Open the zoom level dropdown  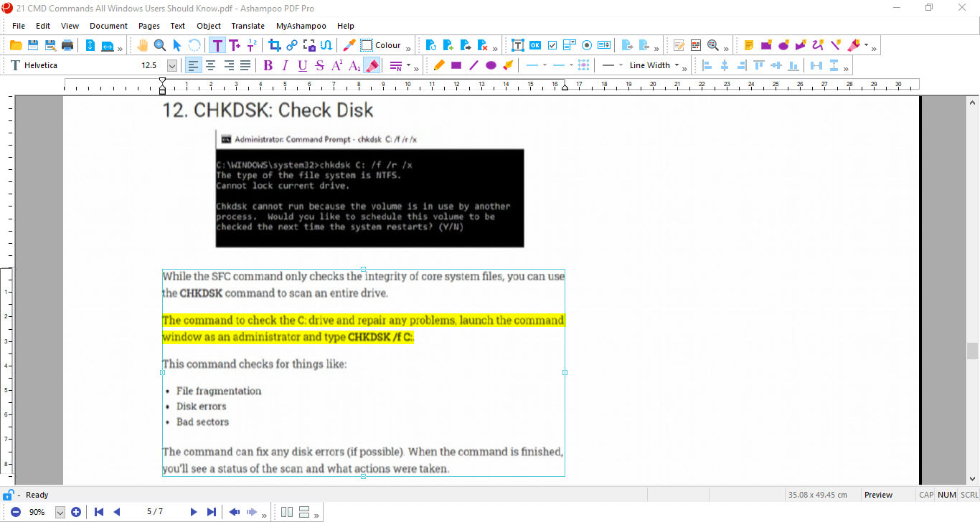60,512
